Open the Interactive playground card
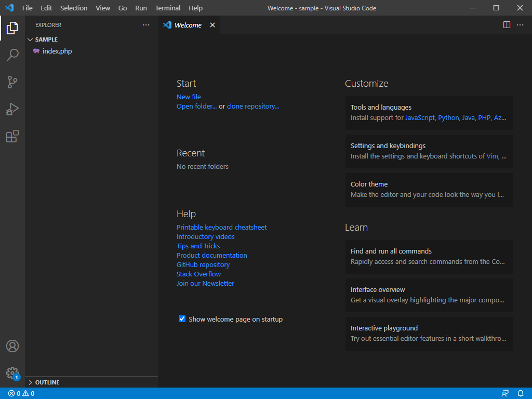The height and width of the screenshot is (399, 532). (x=429, y=334)
